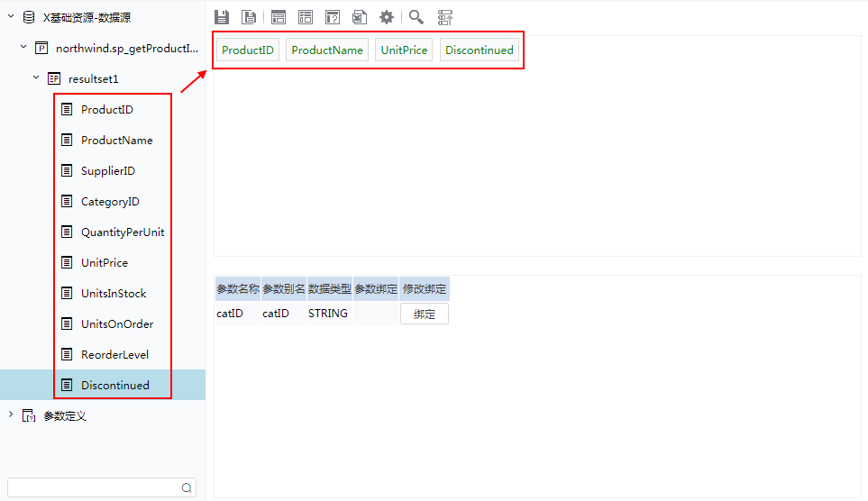The height and width of the screenshot is (501, 868).
Task: Click the field icon next to CategoryID
Action: (x=67, y=201)
